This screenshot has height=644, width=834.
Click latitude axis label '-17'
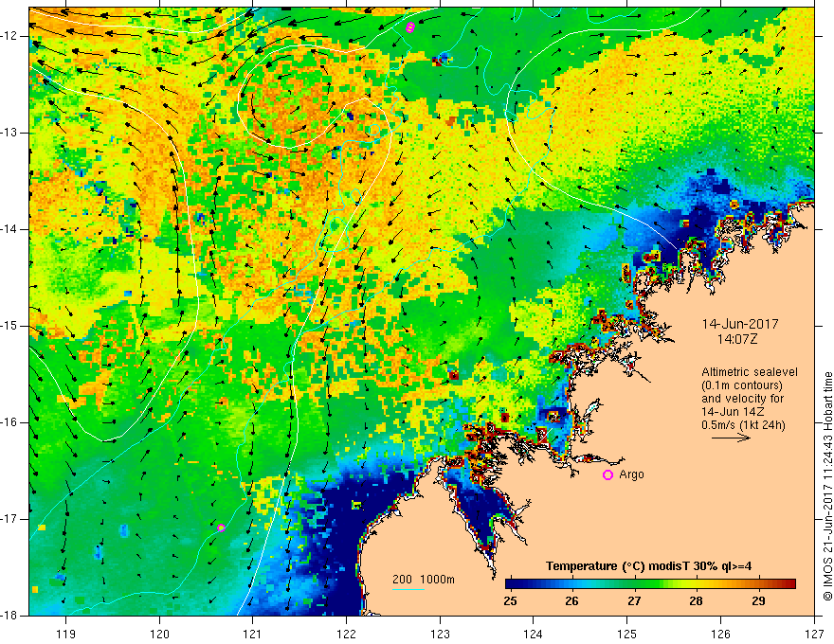(11, 519)
